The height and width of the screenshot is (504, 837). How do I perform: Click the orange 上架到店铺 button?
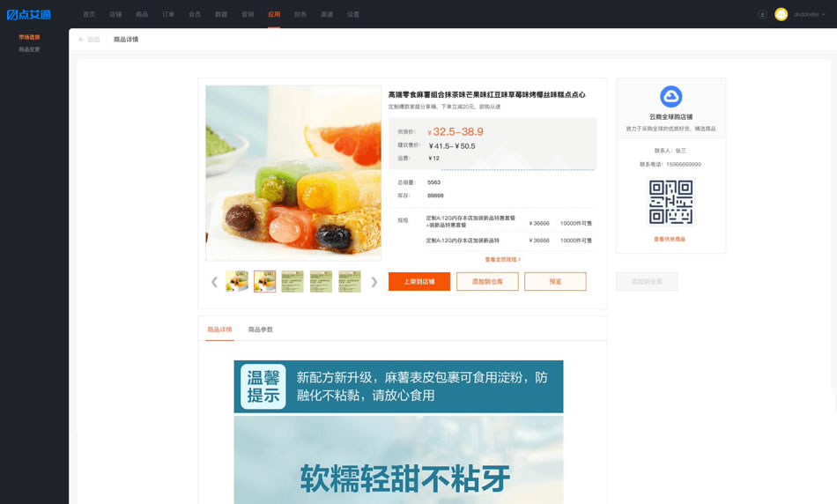(x=419, y=281)
